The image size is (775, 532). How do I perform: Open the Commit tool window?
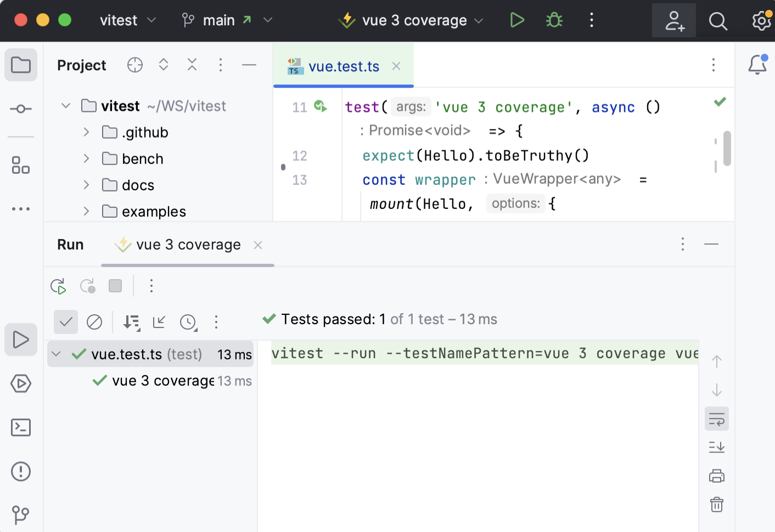[21, 109]
